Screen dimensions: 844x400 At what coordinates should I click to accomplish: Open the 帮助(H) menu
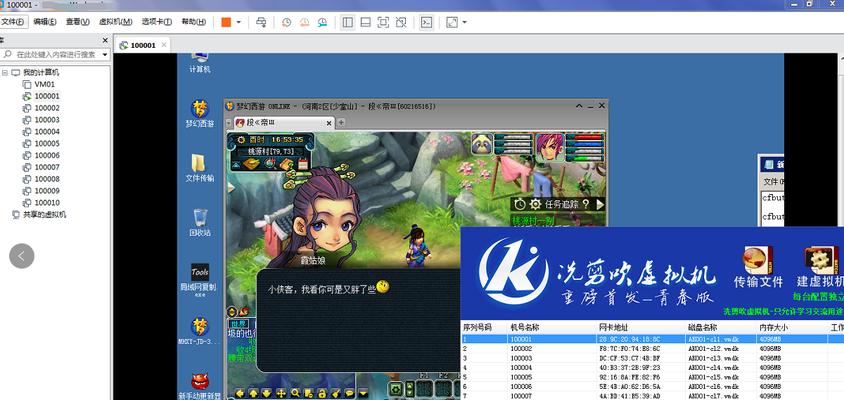[x=193, y=22]
